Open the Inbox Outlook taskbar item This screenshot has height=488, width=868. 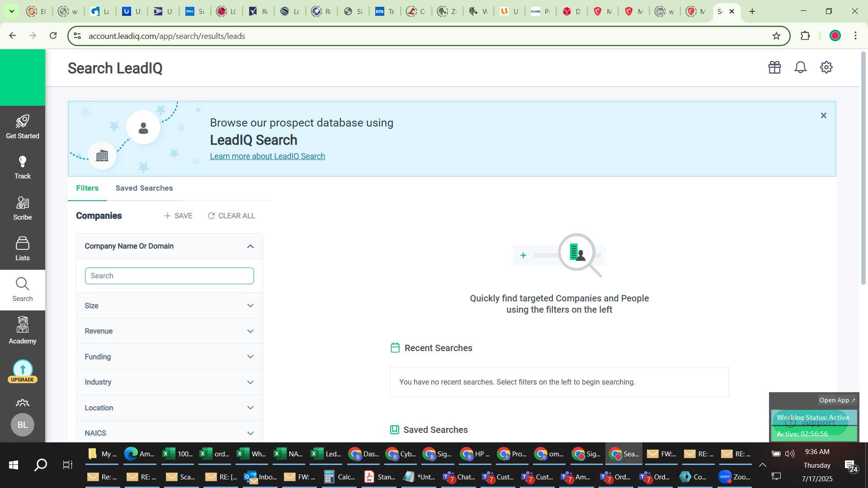(260, 477)
